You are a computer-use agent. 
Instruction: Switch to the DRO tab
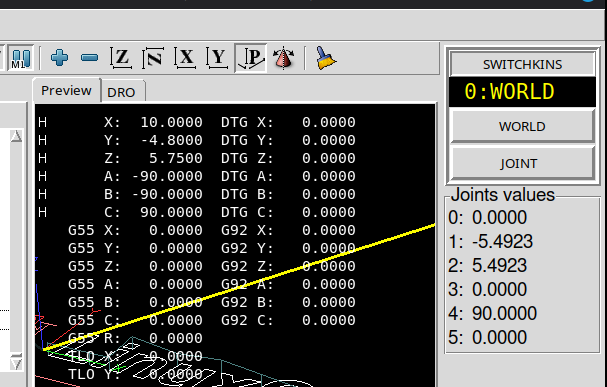click(x=122, y=92)
